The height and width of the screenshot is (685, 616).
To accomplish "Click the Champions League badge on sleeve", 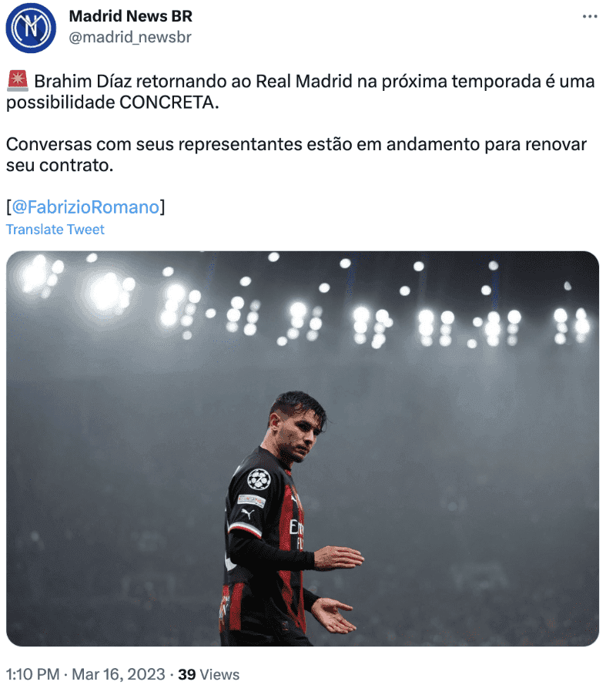I will click(x=259, y=478).
